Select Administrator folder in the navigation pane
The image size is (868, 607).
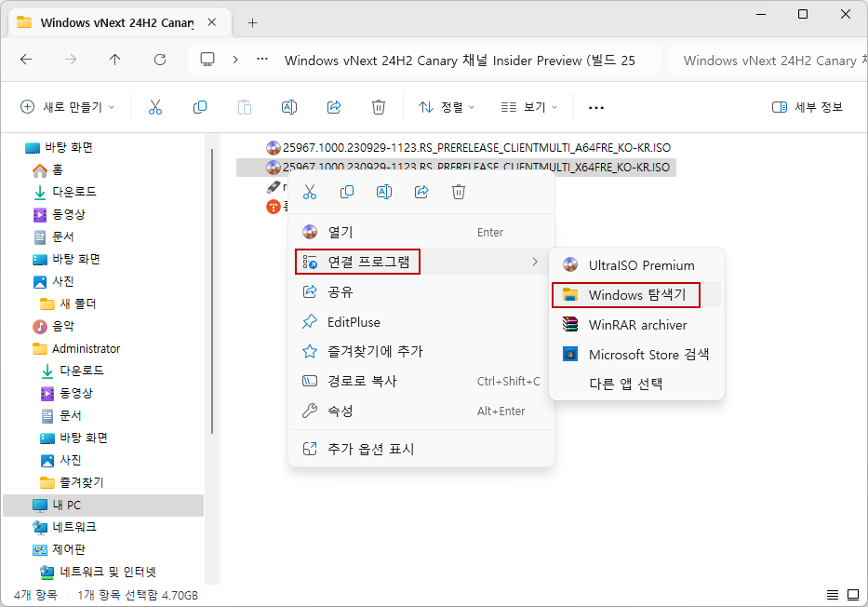pos(76,348)
